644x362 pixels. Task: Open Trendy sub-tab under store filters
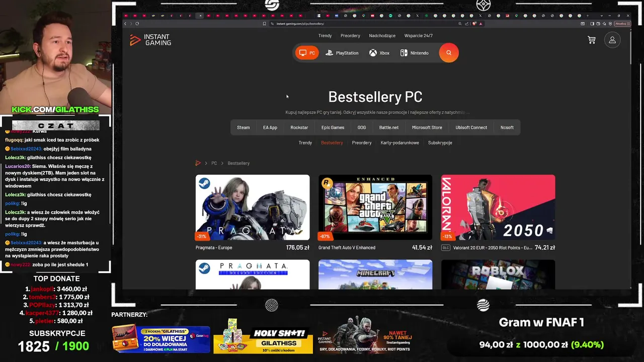point(305,143)
